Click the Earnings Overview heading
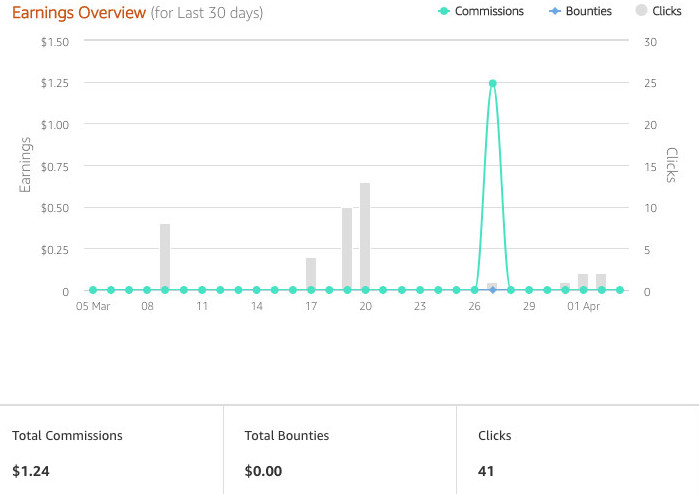This screenshot has width=699, height=494. point(78,12)
